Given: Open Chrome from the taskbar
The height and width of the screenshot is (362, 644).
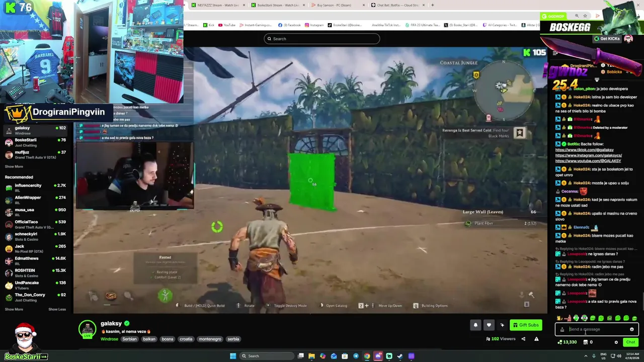Looking at the screenshot, I should (x=367, y=356).
